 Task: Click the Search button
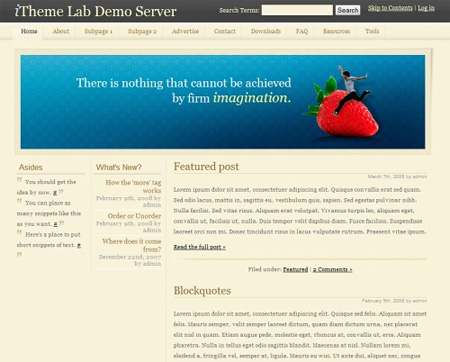click(348, 10)
